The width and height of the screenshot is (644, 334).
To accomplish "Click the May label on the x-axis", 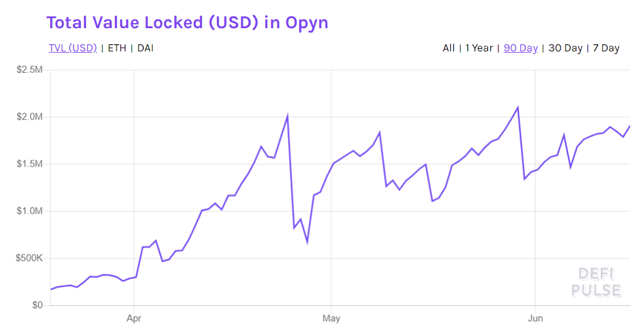I will pyautogui.click(x=331, y=318).
